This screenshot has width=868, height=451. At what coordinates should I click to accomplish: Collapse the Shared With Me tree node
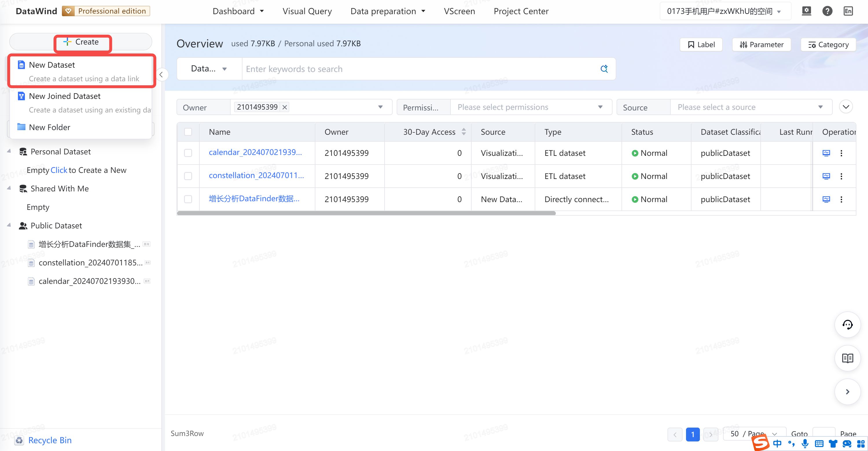point(9,188)
